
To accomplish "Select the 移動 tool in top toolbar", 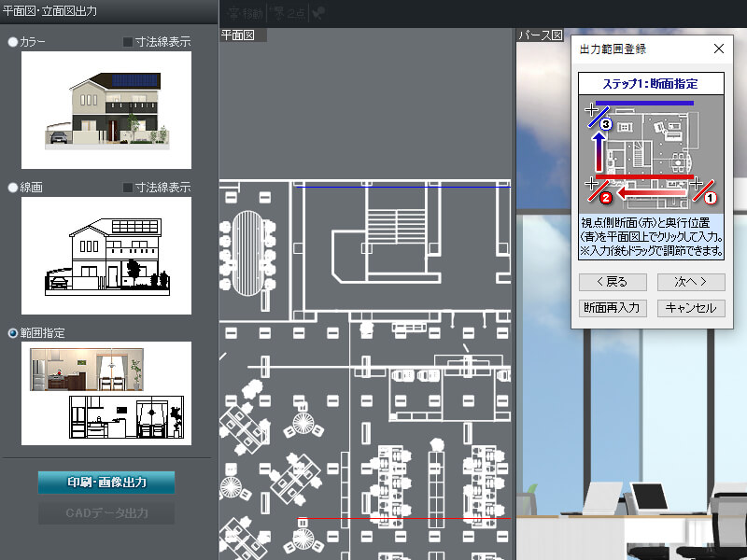I will [x=246, y=13].
